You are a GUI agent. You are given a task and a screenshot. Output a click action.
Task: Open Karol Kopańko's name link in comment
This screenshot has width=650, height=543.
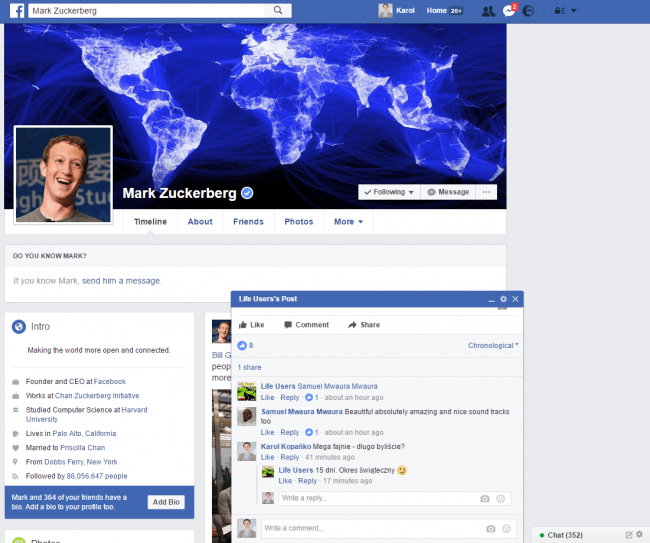286,446
